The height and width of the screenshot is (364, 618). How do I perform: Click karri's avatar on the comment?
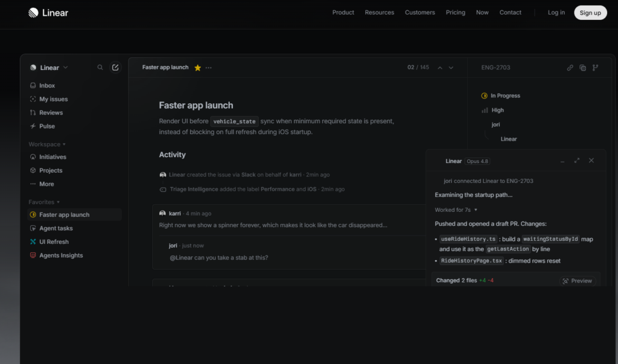(x=162, y=213)
